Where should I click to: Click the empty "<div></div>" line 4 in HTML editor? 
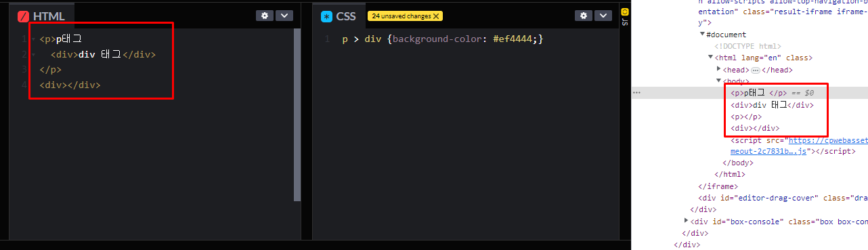(x=70, y=85)
